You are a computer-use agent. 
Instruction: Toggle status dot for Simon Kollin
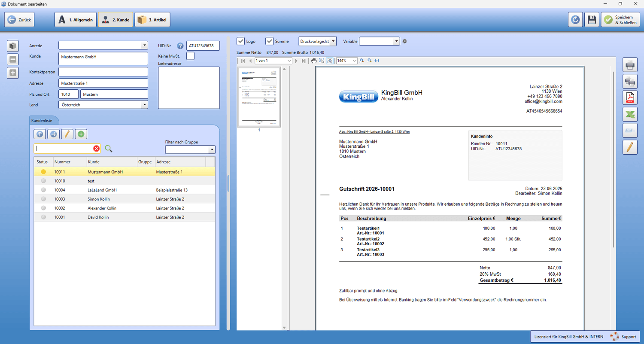click(x=43, y=199)
